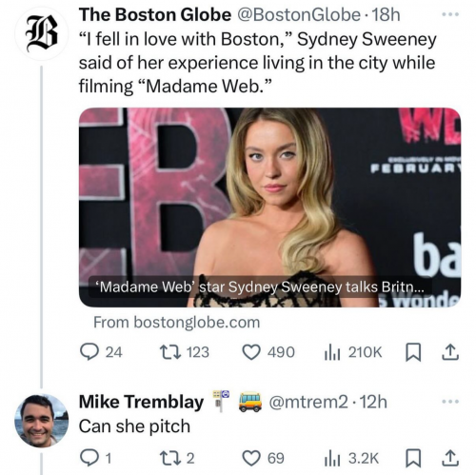View analytics for the 210K views tweet

click(353, 352)
